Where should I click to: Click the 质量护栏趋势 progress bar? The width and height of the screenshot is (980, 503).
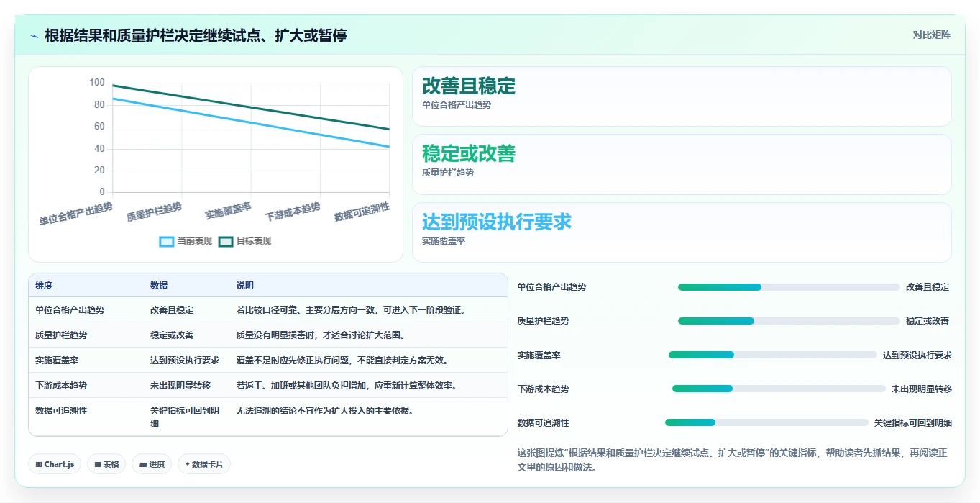pyautogui.click(x=789, y=321)
